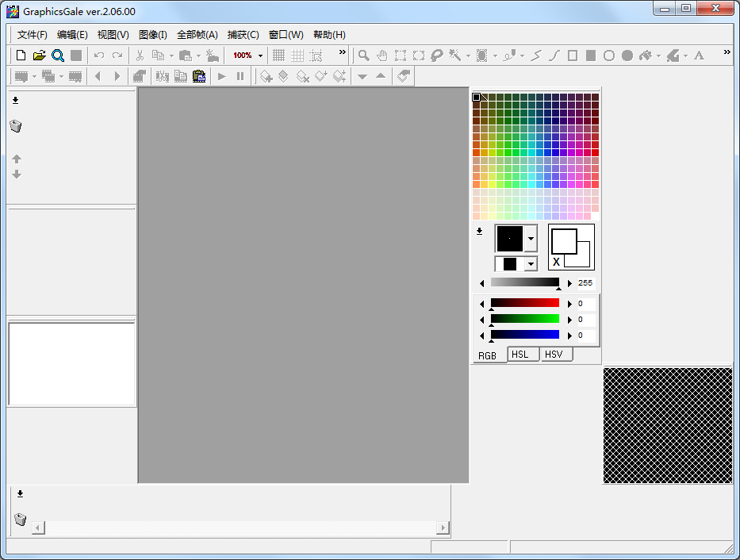Open the pen shape dropdown
This screenshot has height=560, width=740.
point(531,239)
